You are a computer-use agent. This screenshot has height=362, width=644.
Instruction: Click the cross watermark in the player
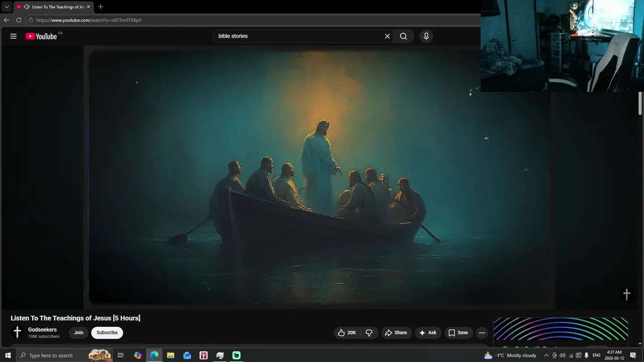[627, 295]
